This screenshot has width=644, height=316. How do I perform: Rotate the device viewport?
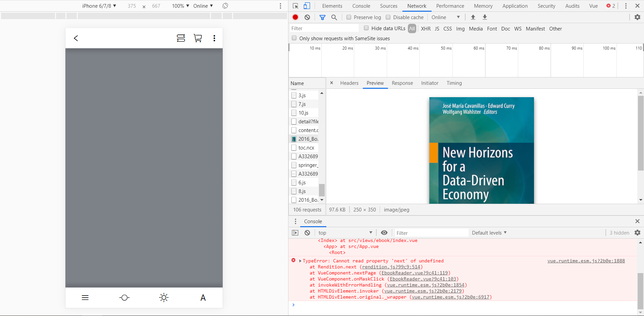[225, 6]
